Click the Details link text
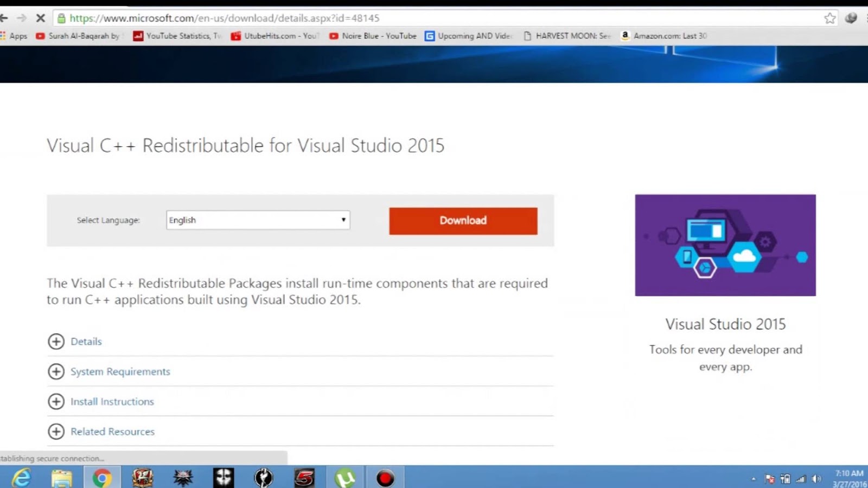This screenshot has height=488, width=868. click(x=86, y=342)
